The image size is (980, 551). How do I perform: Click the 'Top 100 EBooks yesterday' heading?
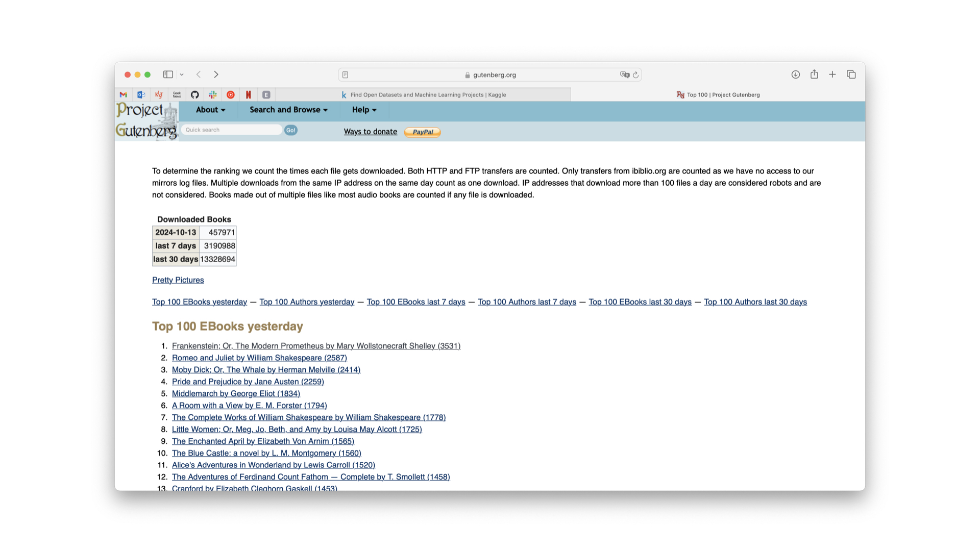pyautogui.click(x=228, y=327)
